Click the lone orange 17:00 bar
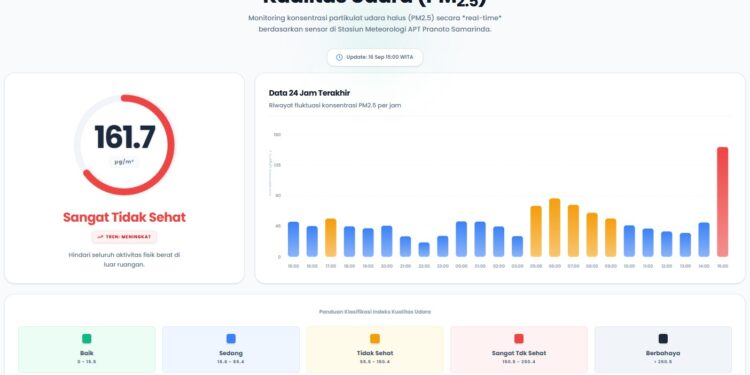This screenshot has height=375, width=750. pyautogui.click(x=331, y=238)
